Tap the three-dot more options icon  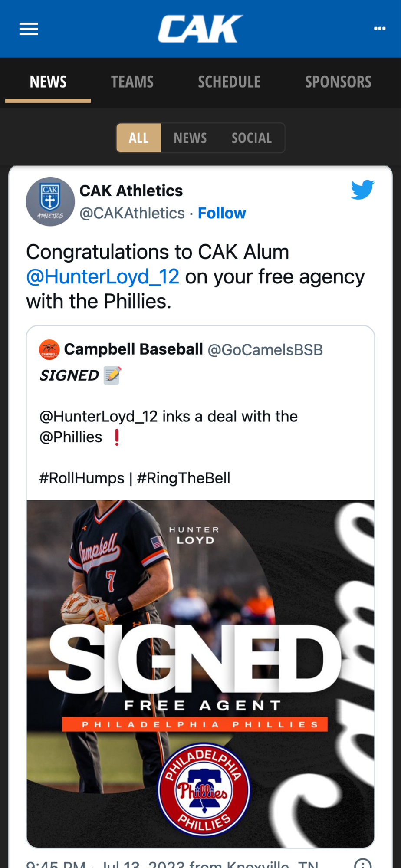(x=380, y=29)
